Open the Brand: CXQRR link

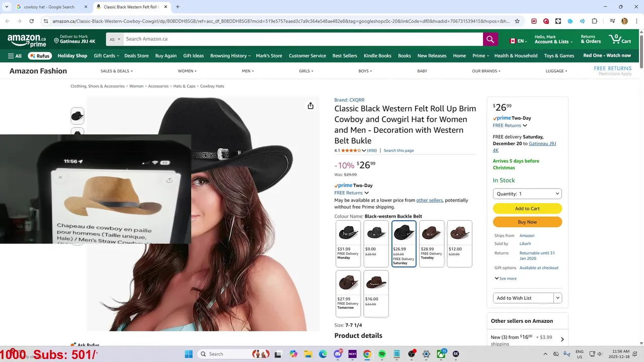click(x=349, y=100)
